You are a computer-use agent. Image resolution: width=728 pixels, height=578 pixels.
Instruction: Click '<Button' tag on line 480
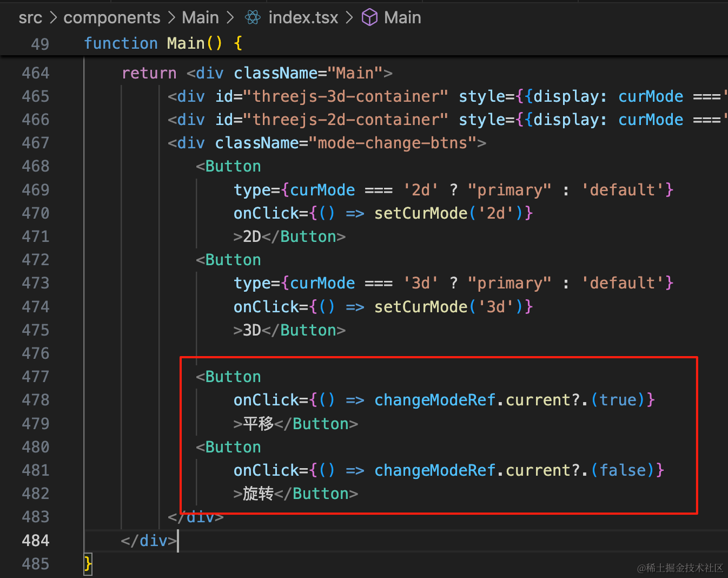(228, 447)
